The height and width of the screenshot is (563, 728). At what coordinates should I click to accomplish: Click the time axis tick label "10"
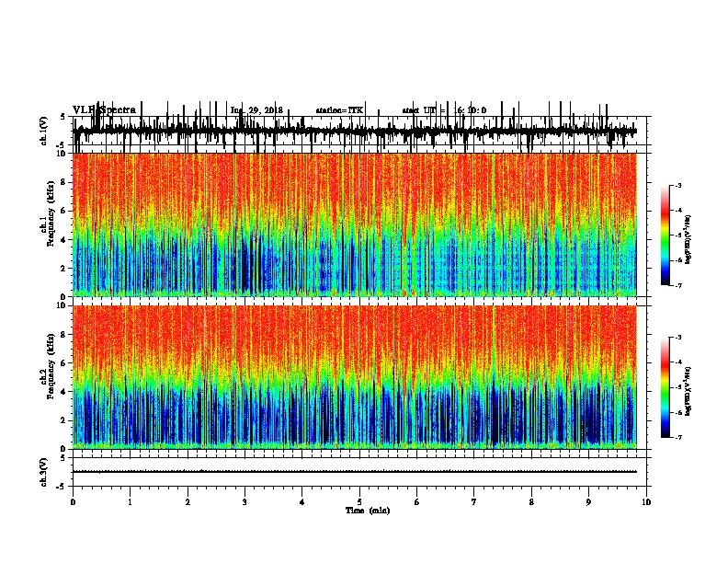pos(646,502)
